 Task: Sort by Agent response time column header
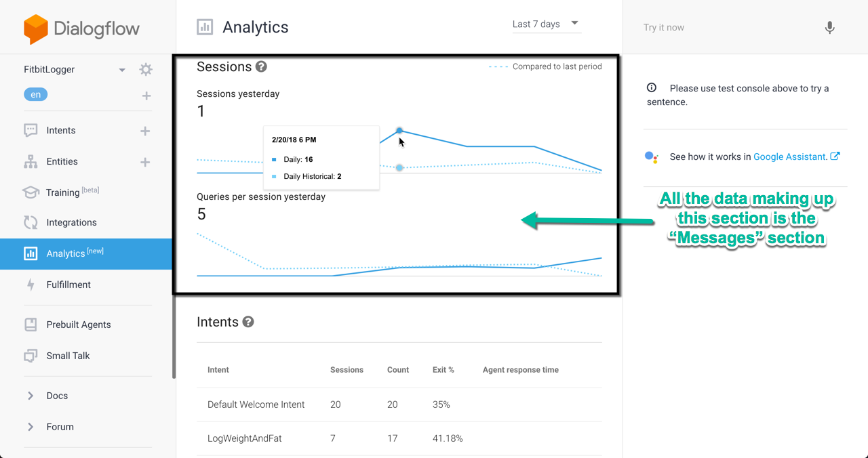tap(521, 370)
